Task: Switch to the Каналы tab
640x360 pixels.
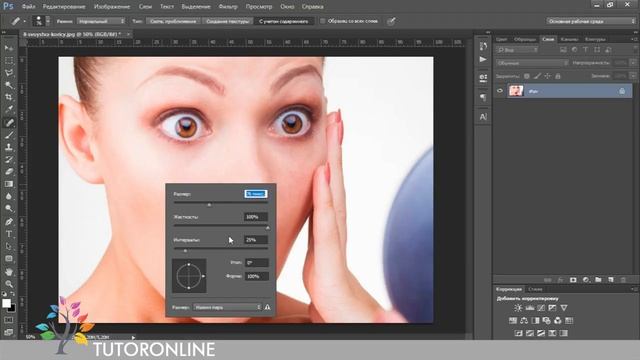Action: [x=569, y=39]
